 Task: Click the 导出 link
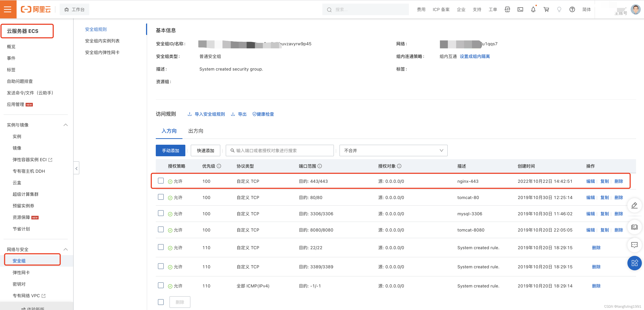239,114
